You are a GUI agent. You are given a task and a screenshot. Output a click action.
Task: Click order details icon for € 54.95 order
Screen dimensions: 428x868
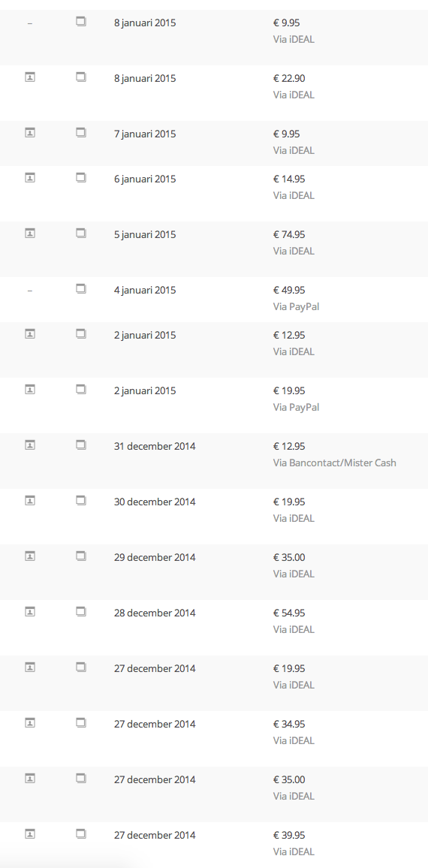pyautogui.click(x=81, y=612)
